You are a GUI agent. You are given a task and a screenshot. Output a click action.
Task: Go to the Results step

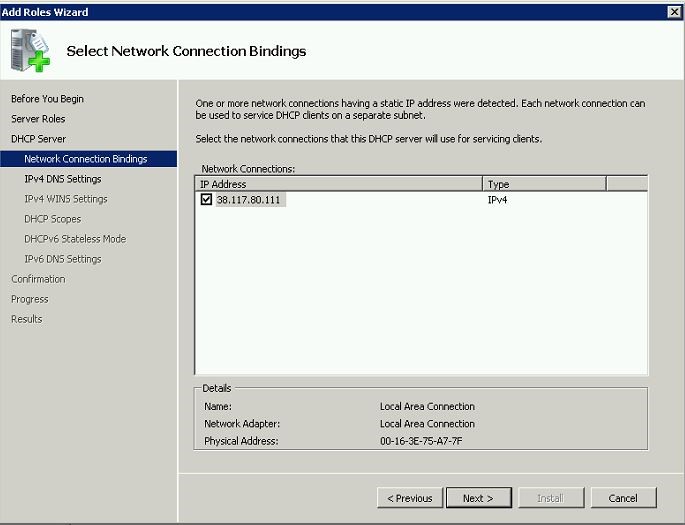27,319
